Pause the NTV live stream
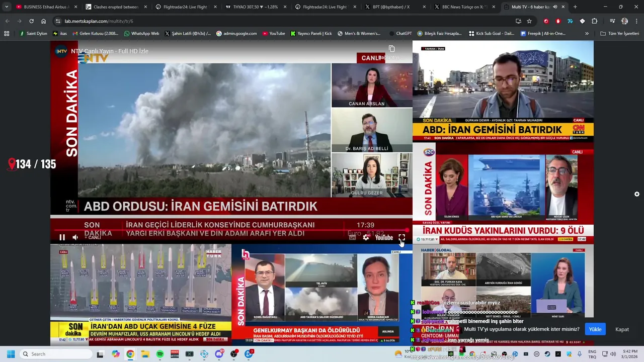 click(62, 237)
